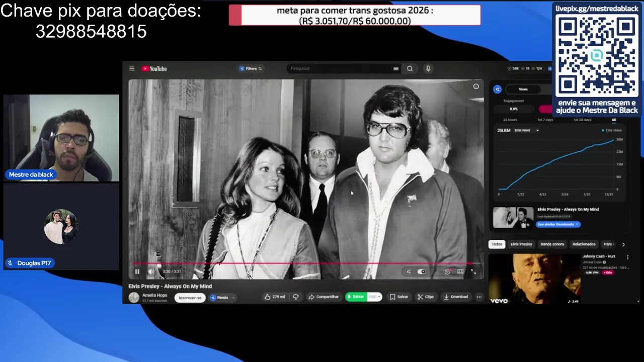Screen dimensions: 644x362
Task: Click the 124 stat in vidIQ top bar
Action: [x=537, y=68]
